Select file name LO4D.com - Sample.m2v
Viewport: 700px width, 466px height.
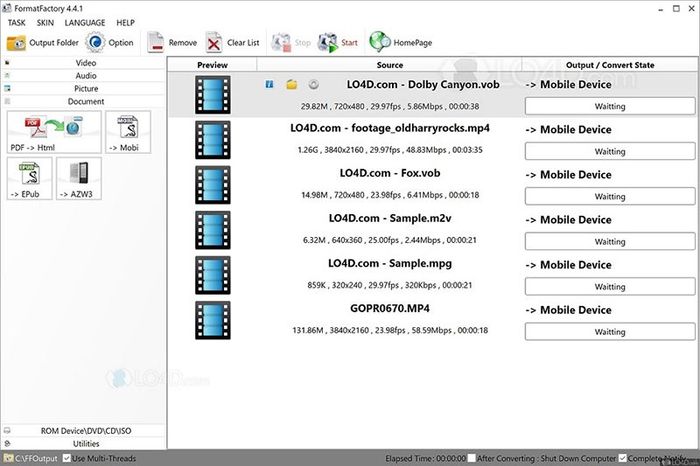390,218
